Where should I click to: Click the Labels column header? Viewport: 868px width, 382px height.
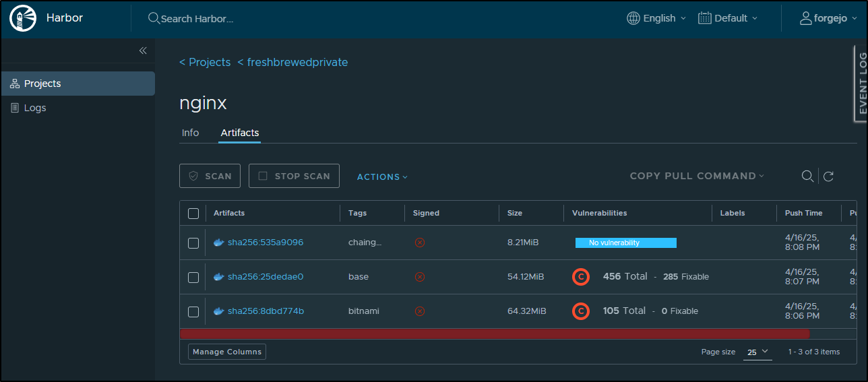(733, 213)
